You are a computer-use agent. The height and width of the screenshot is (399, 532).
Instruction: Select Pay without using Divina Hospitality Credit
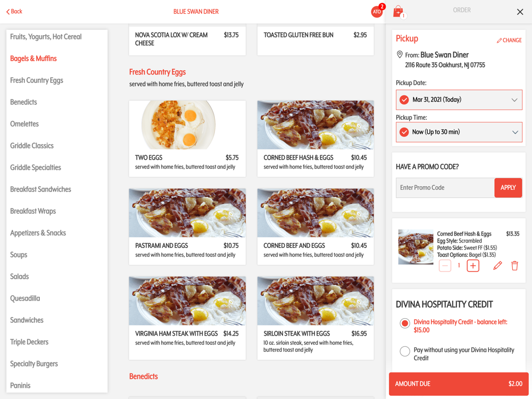404,351
